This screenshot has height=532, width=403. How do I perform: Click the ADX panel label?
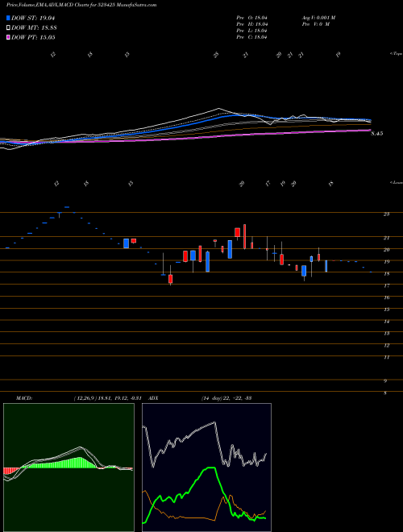pos(154,398)
